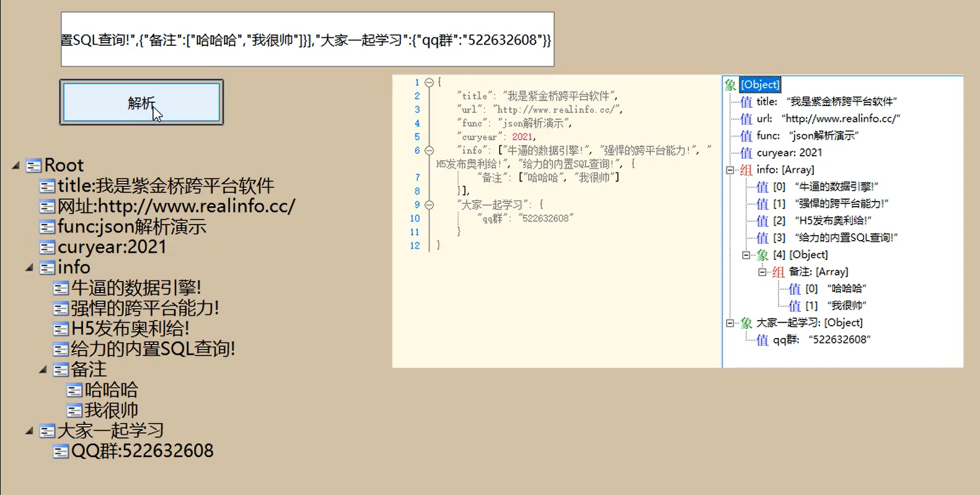Collapse the Root tree node
Screen dimensions: 980x495
click(x=16, y=166)
